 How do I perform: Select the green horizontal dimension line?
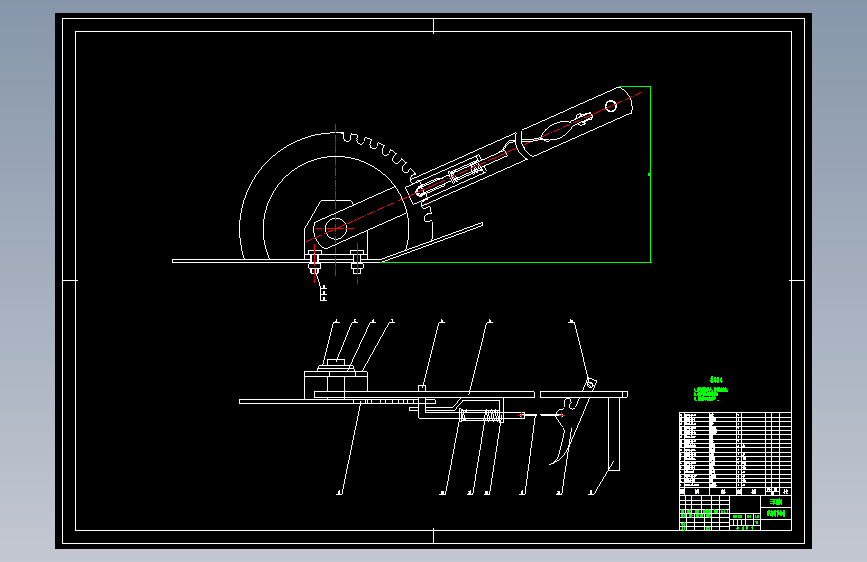516,262
